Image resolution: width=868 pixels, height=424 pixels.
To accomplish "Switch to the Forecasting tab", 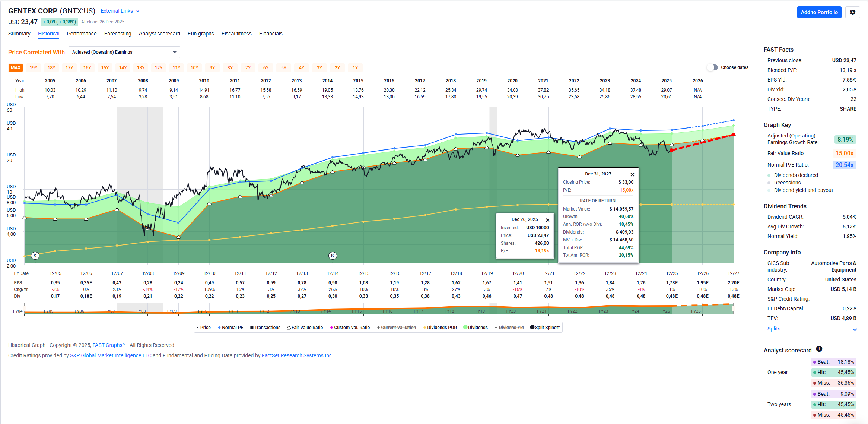I will [x=118, y=34].
